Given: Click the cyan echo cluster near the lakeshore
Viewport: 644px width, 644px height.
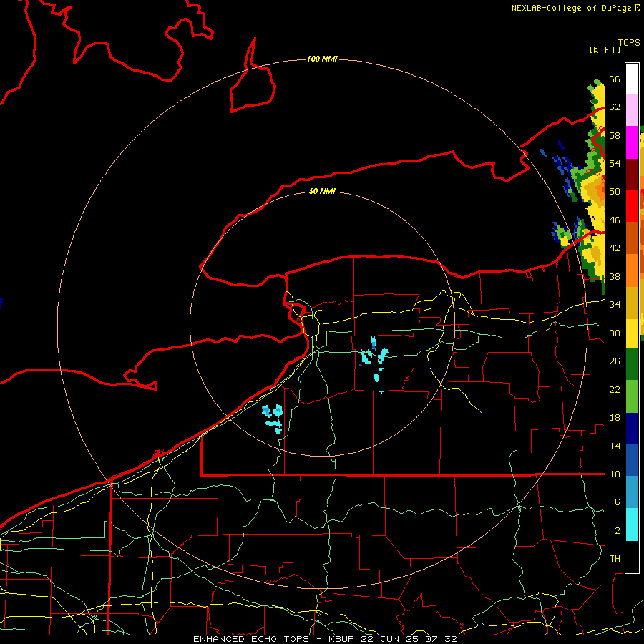Looking at the screenshot, I should (273, 418).
